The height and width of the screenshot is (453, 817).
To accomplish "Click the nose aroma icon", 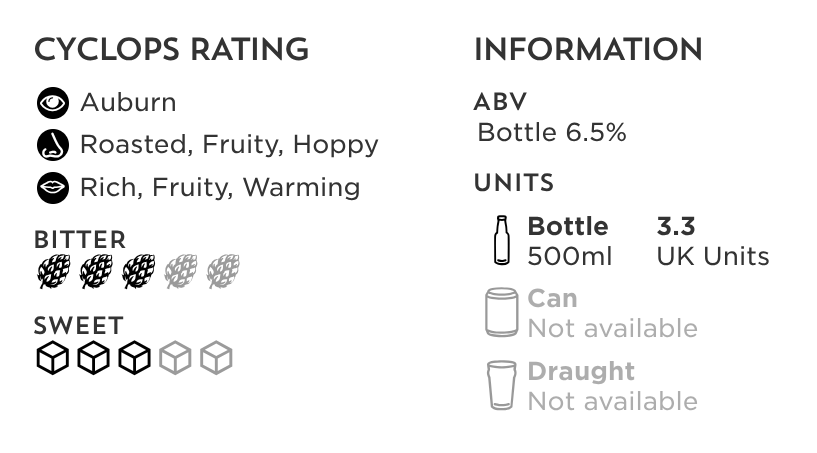I will (53, 145).
